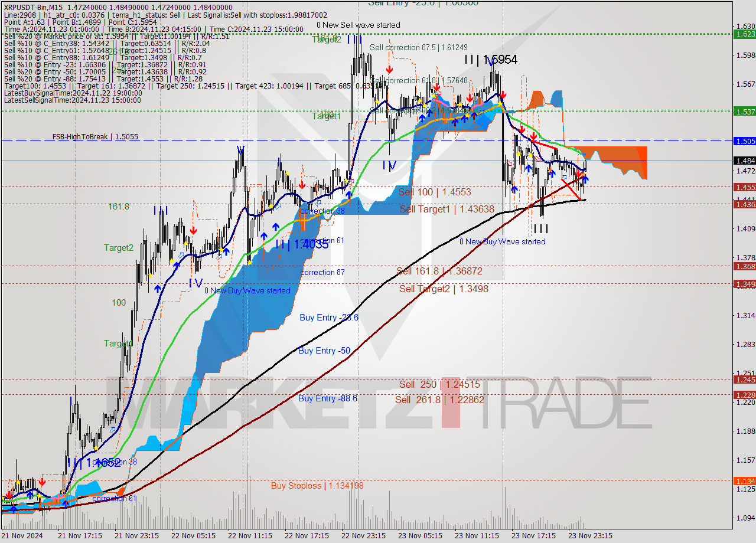The width and height of the screenshot is (756, 543).
Task: Click the red 1.228 price tag
Action: click(x=744, y=395)
